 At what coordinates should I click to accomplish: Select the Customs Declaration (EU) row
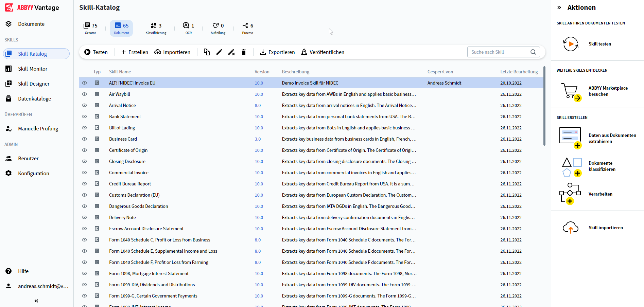click(x=311, y=195)
